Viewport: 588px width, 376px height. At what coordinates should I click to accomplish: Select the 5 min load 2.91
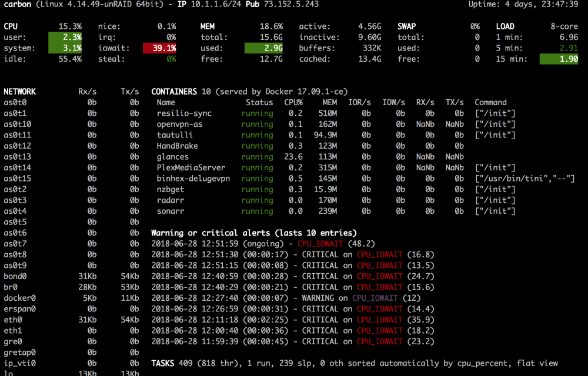(569, 48)
